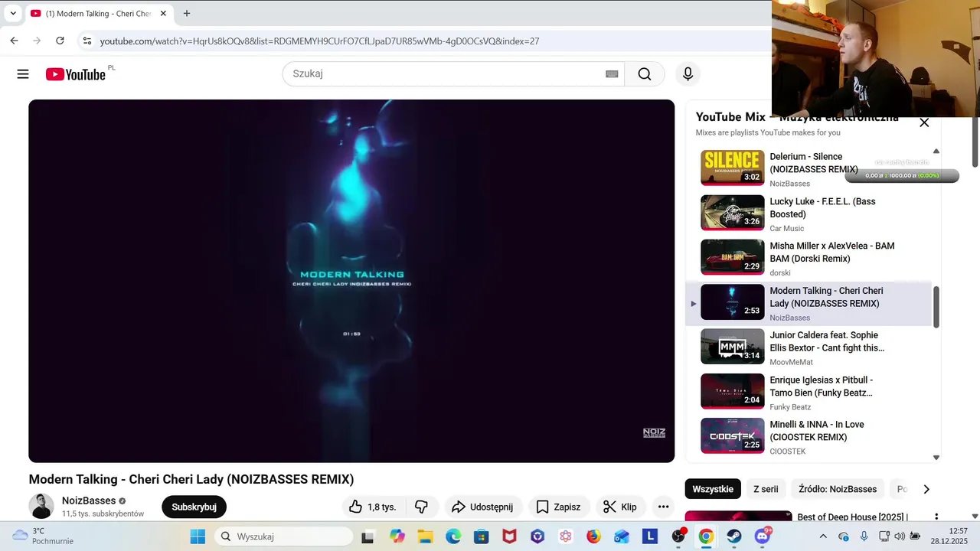Open Best of Deep House [2025] video

tap(852, 517)
